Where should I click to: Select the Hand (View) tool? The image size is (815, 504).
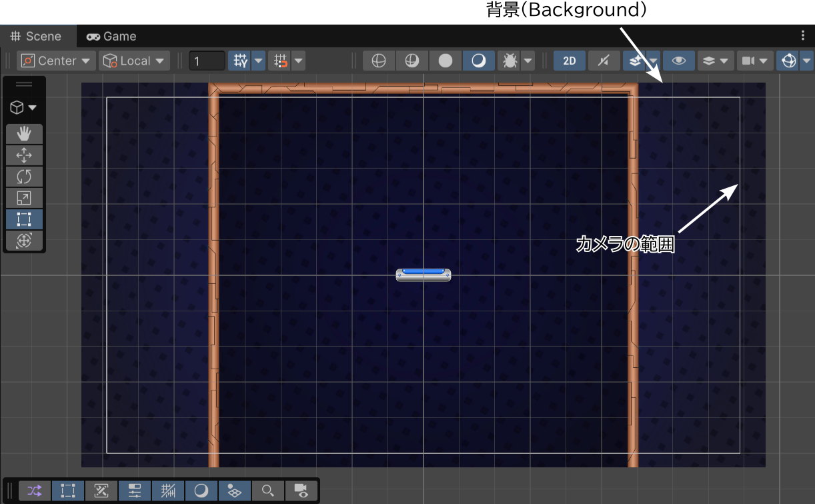[24, 134]
